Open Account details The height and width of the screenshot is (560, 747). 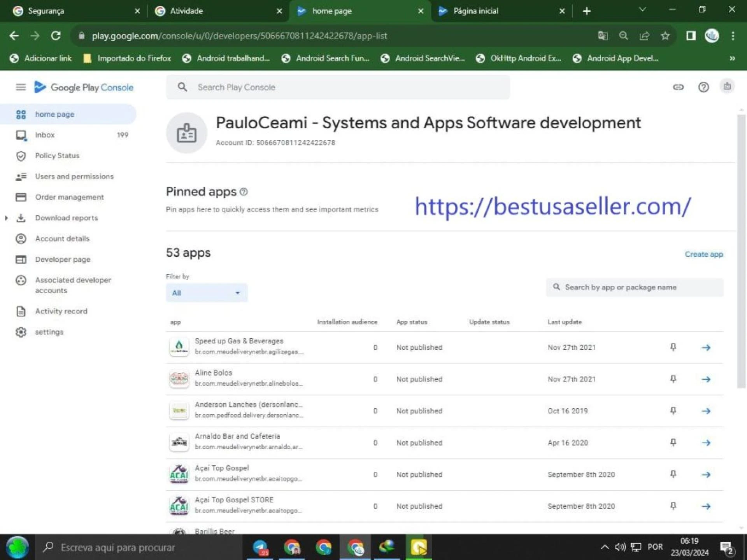coord(62,238)
